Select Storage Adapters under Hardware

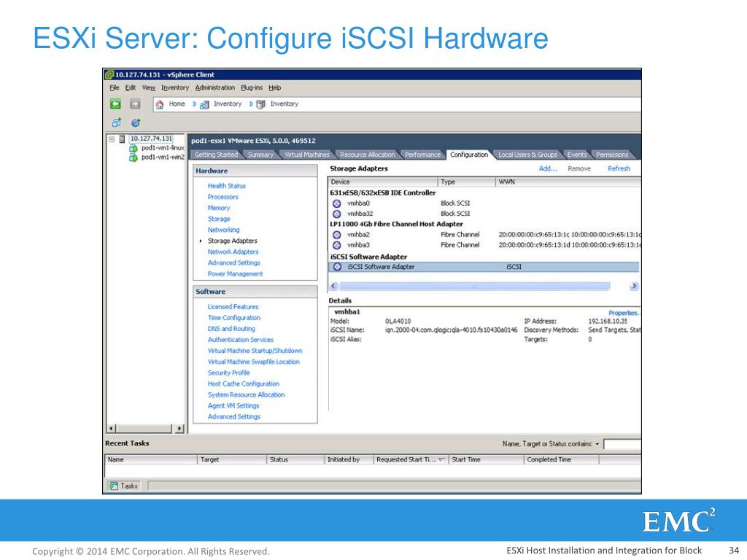(233, 241)
